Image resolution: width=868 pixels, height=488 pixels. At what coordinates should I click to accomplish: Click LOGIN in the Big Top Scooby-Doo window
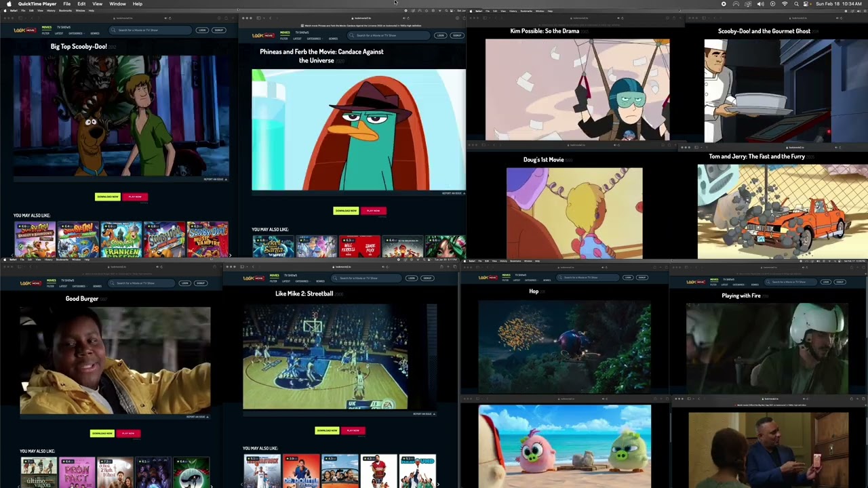coord(202,30)
